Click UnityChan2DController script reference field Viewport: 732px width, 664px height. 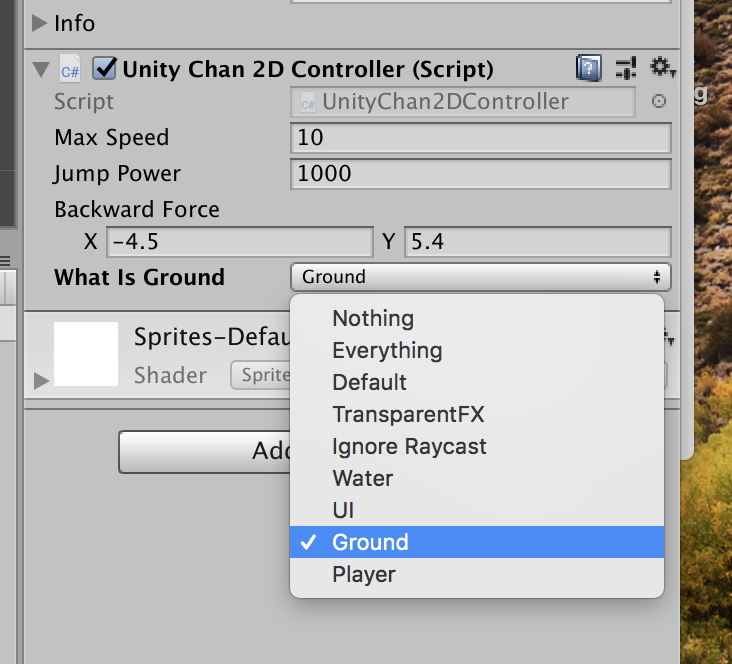click(463, 101)
